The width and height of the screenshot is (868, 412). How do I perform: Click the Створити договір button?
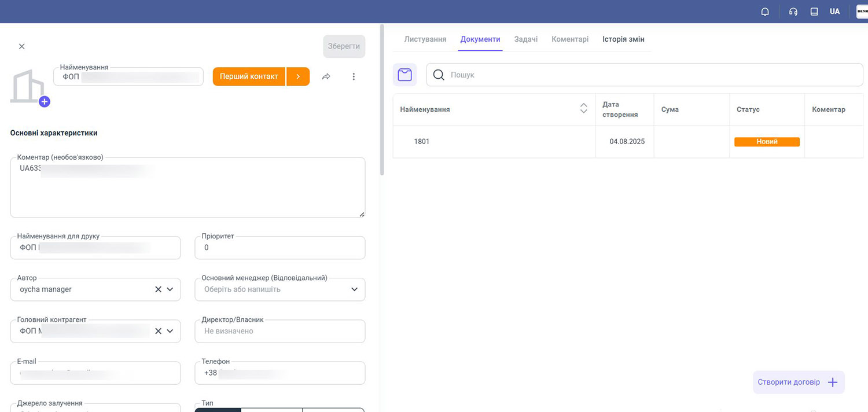tap(798, 382)
